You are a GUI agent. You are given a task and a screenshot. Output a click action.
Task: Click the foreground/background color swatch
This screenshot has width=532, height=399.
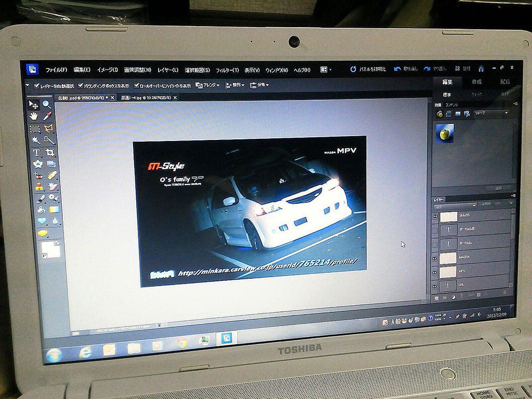(51, 250)
